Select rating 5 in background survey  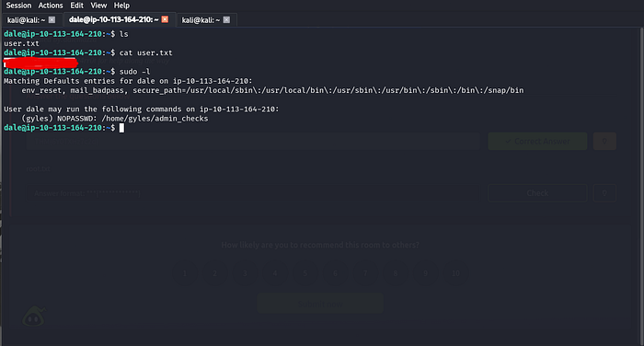[305, 273]
